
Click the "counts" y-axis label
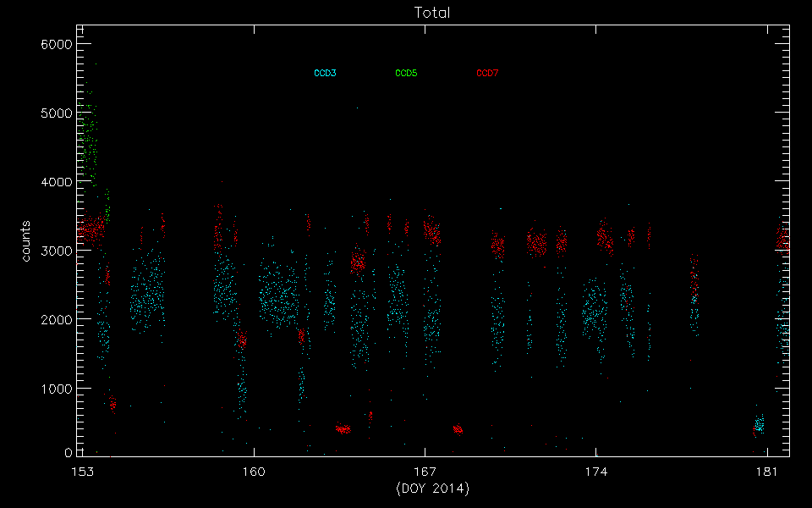[25, 241]
